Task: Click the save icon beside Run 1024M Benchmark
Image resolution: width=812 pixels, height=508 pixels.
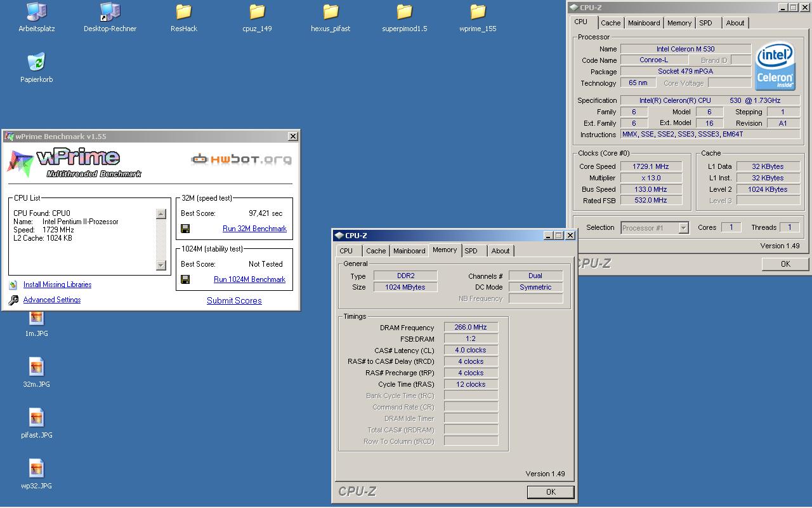Action: [185, 279]
